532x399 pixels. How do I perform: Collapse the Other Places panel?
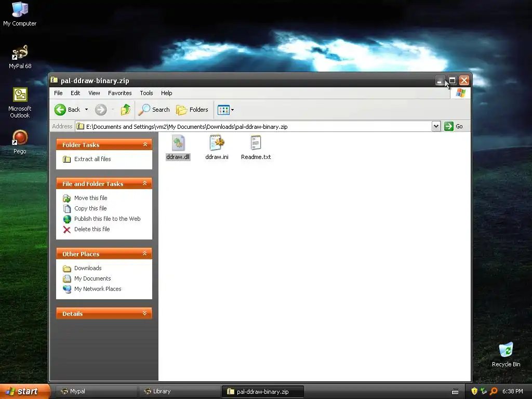tap(145, 254)
